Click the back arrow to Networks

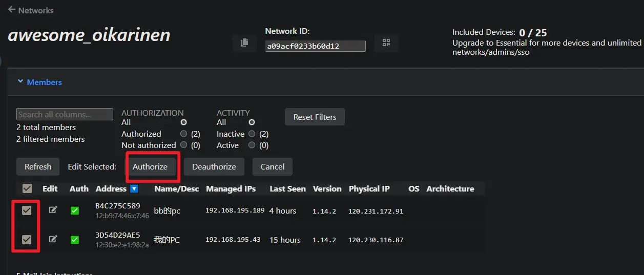12,10
